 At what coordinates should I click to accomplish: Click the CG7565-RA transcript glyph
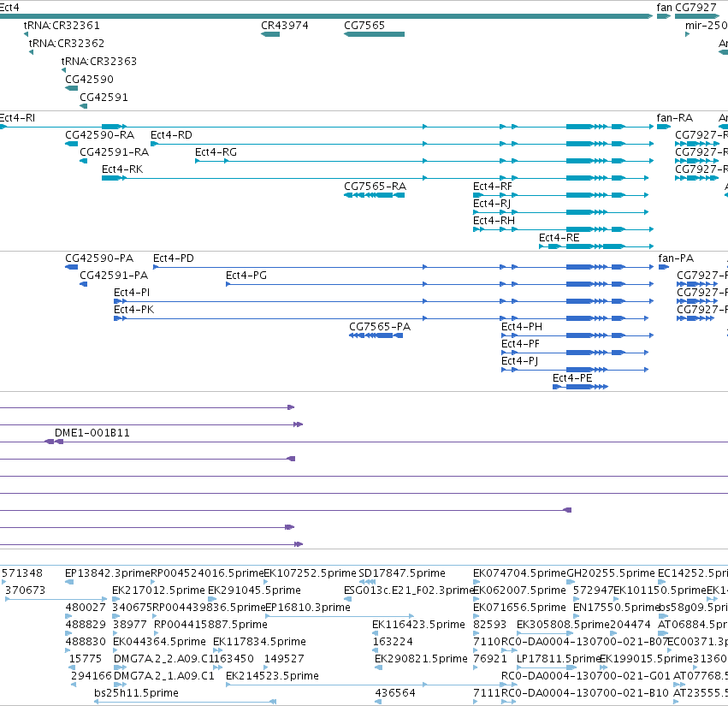[x=374, y=195]
